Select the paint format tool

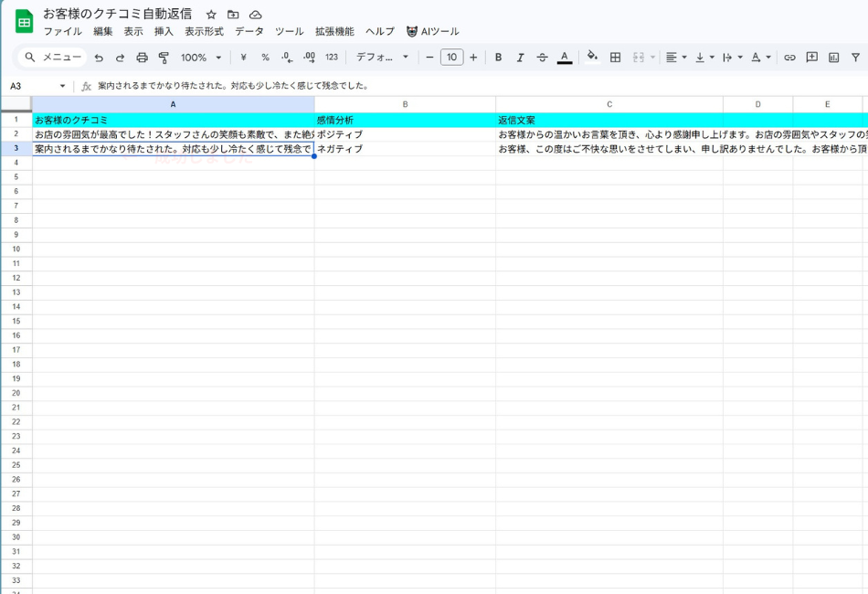(164, 58)
